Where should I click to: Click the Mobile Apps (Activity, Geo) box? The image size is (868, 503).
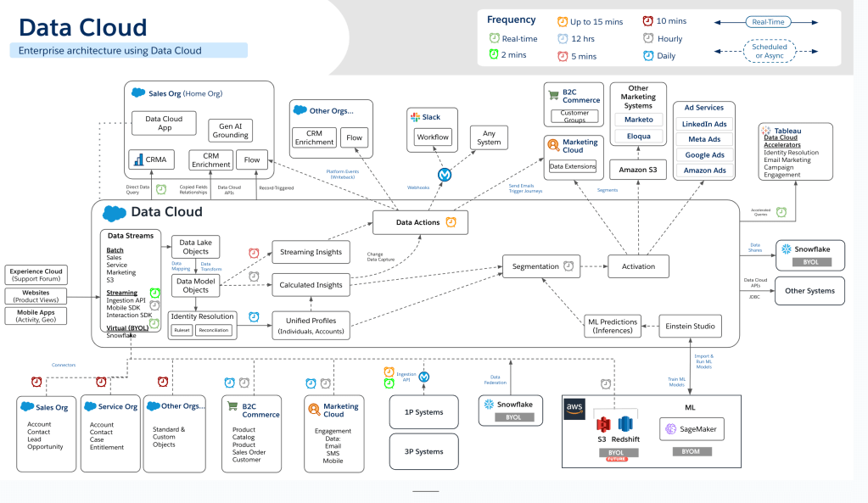click(36, 316)
